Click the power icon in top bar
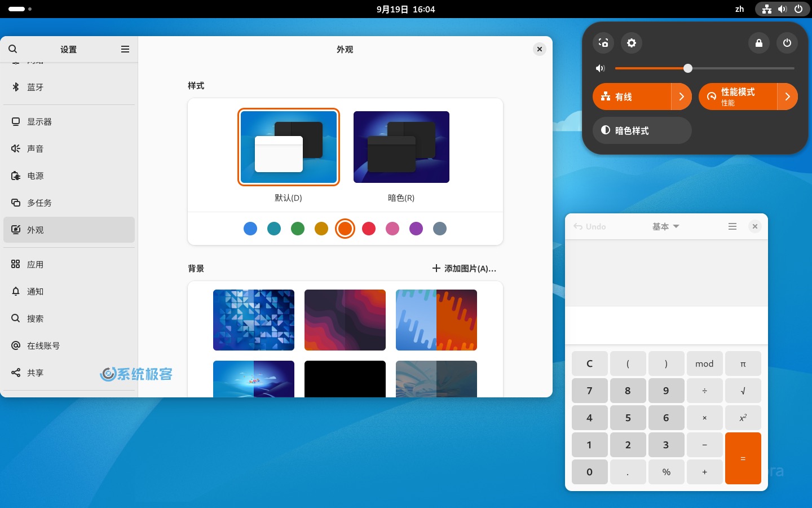Screen dimensions: 812x508 pyautogui.click(x=798, y=9)
